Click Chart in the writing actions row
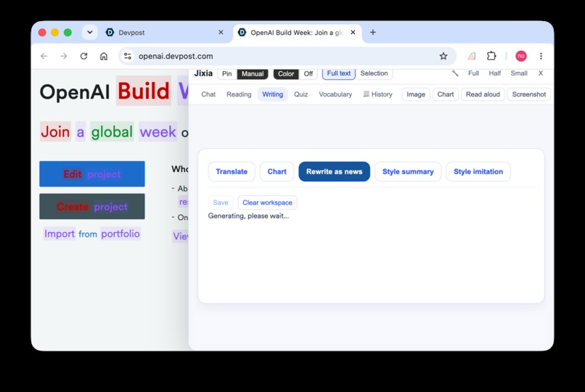The width and height of the screenshot is (585, 392). (x=277, y=171)
